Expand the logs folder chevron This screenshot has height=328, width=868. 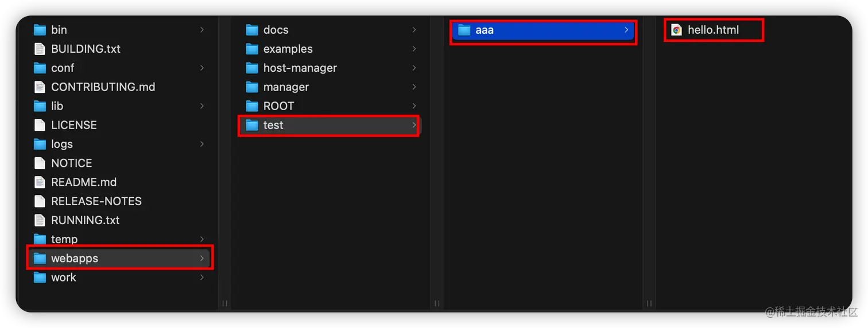click(201, 144)
